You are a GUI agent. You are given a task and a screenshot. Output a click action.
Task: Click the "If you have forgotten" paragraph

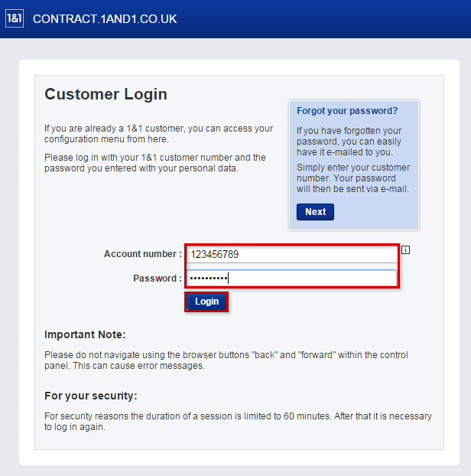[x=349, y=142]
